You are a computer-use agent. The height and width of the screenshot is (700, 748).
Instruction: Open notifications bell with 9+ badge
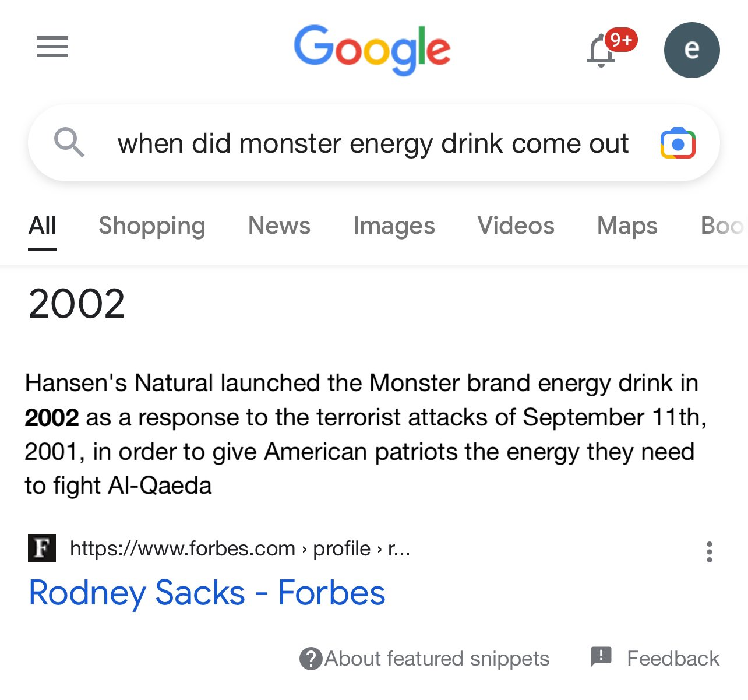pyautogui.click(x=602, y=51)
